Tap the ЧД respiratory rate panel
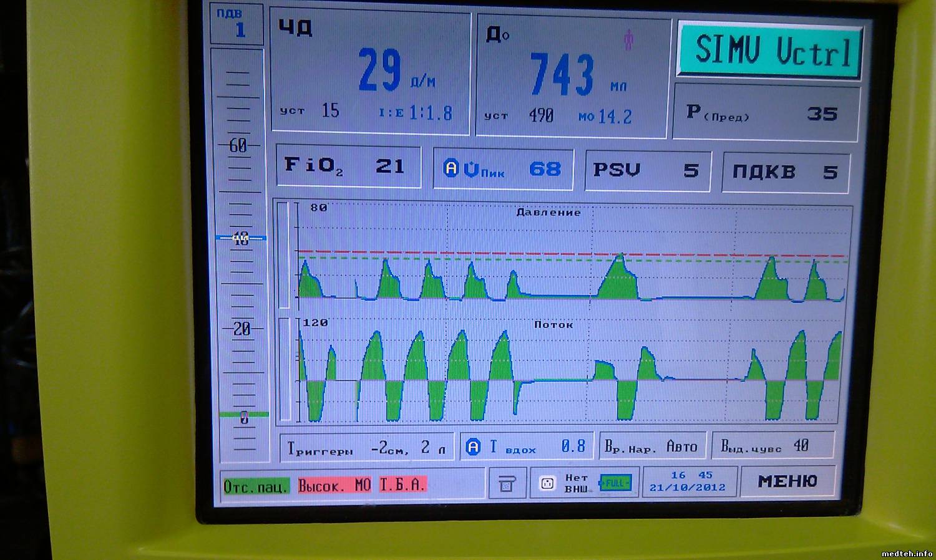The image size is (936, 560). [x=370, y=74]
